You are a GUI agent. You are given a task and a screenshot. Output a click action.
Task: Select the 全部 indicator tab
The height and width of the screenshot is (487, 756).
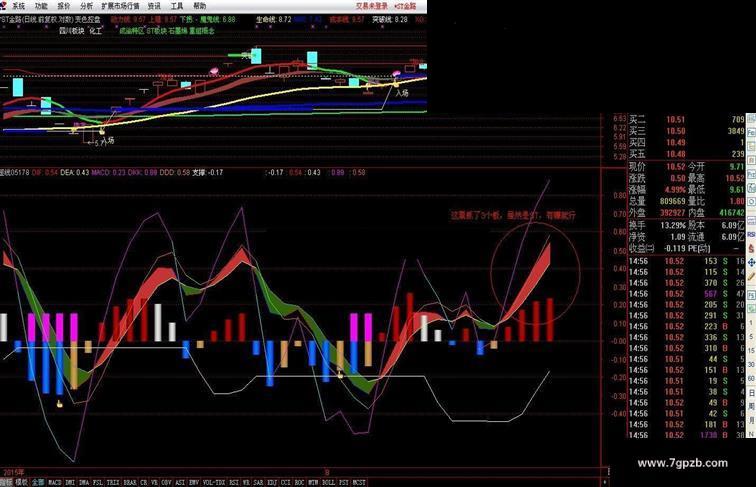(38, 482)
